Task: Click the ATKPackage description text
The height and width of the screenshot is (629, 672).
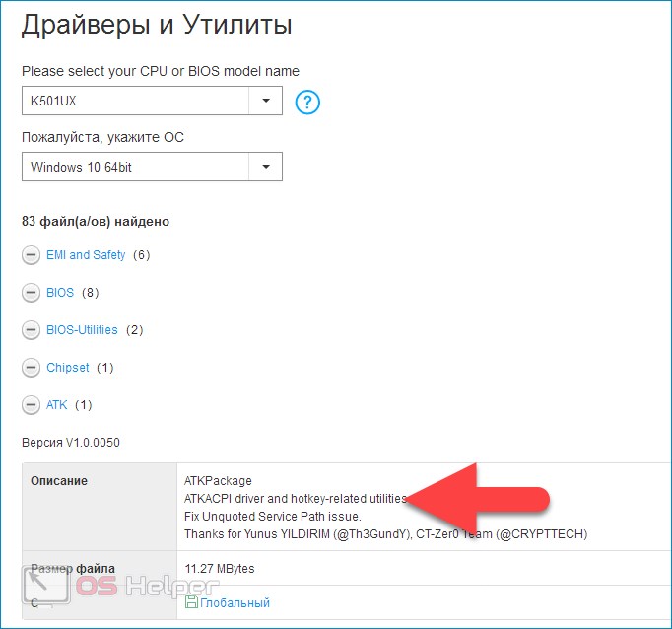Action: pyautogui.click(x=218, y=481)
